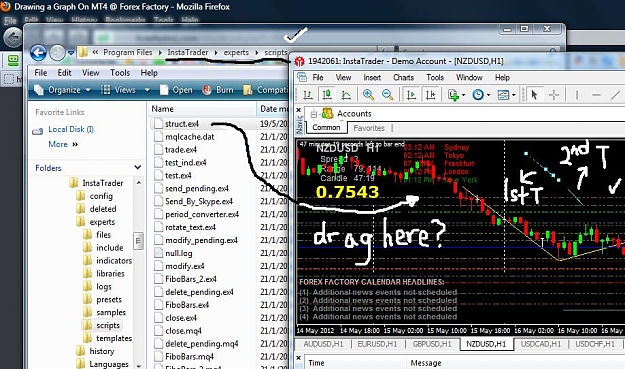
Task: Open Explorer's Edit menu
Action: tap(64, 73)
